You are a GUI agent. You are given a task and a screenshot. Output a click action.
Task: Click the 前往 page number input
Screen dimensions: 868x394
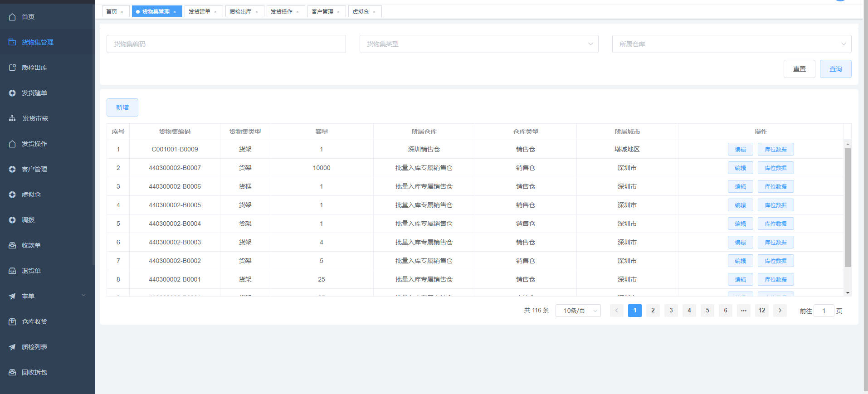coord(824,311)
